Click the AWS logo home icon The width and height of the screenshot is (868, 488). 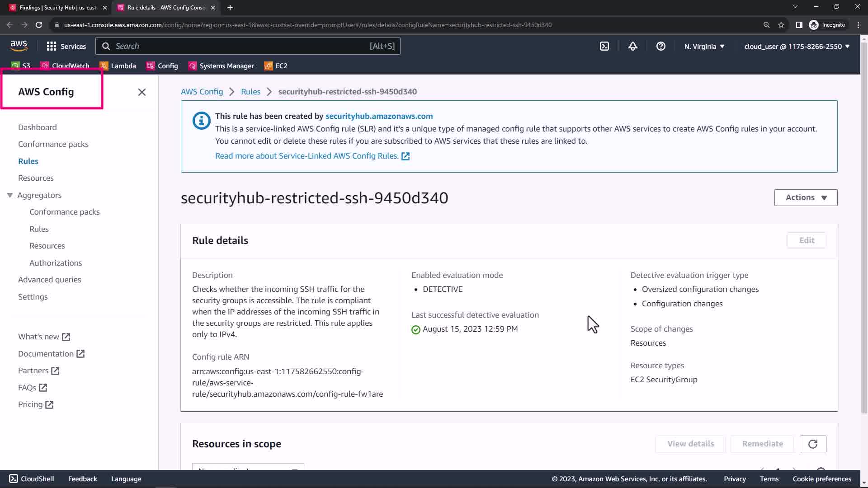click(x=19, y=46)
